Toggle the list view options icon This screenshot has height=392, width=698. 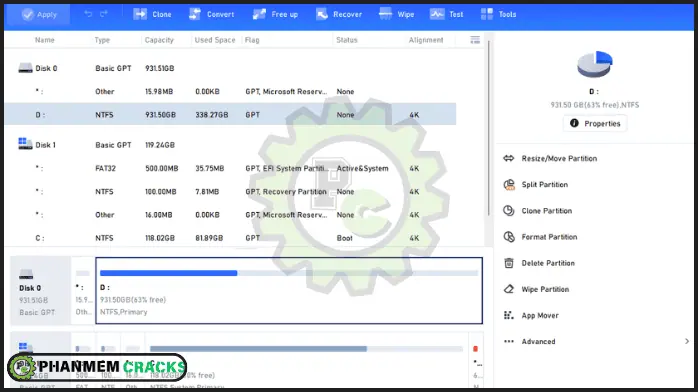475,40
